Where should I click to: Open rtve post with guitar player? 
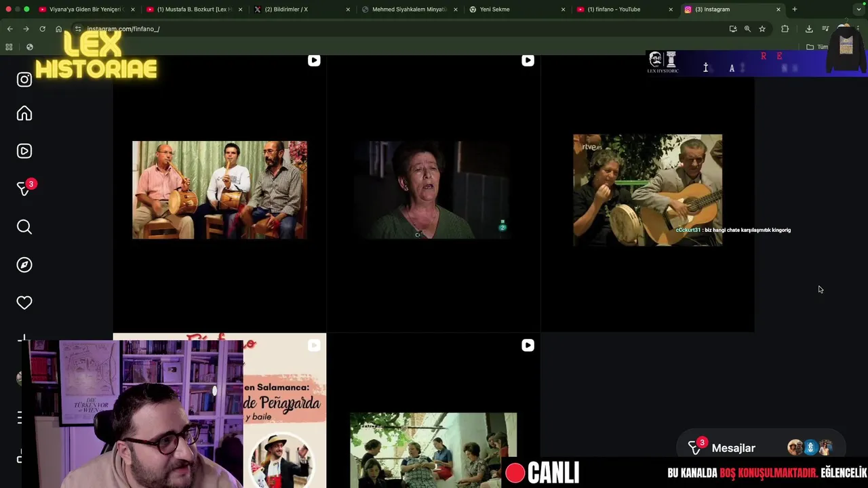pyautogui.click(x=648, y=190)
